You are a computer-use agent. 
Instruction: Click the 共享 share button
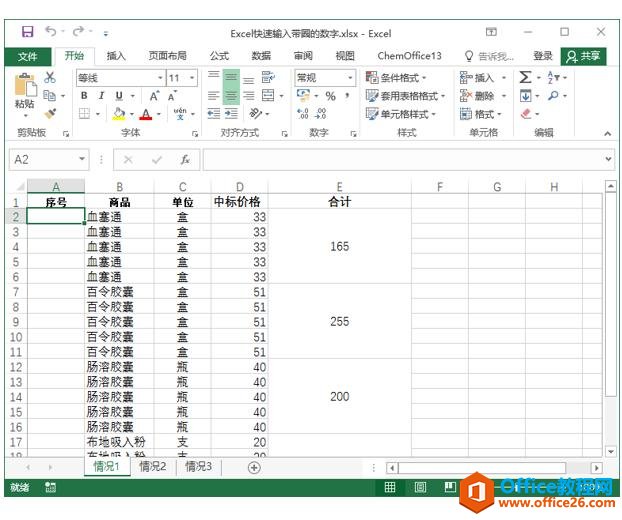click(583, 56)
